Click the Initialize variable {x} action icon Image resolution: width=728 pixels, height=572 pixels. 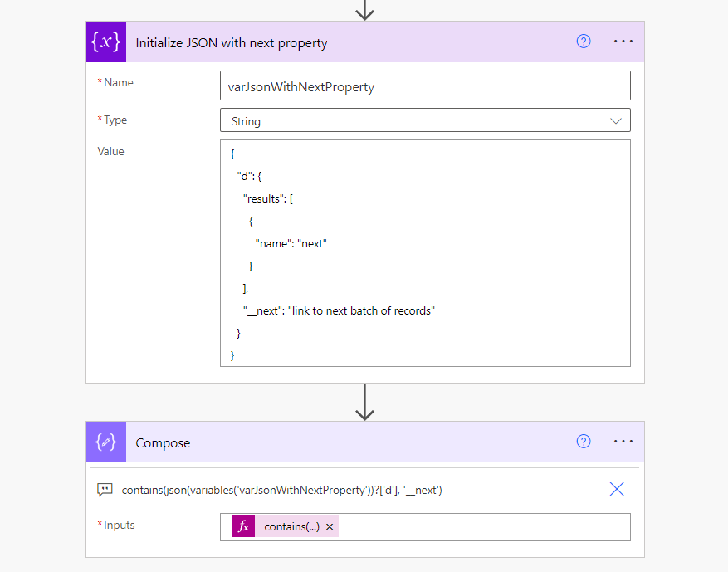(x=105, y=41)
